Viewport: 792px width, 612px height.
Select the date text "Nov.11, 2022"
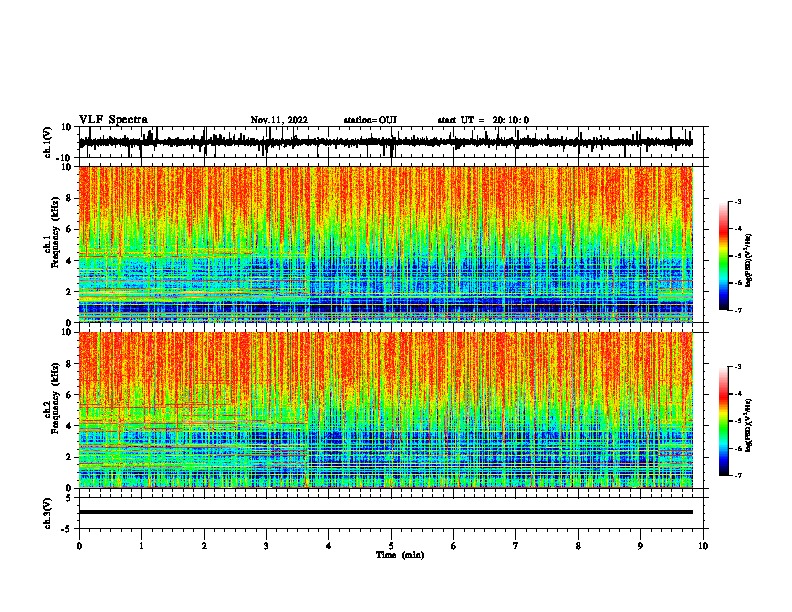[x=279, y=120]
